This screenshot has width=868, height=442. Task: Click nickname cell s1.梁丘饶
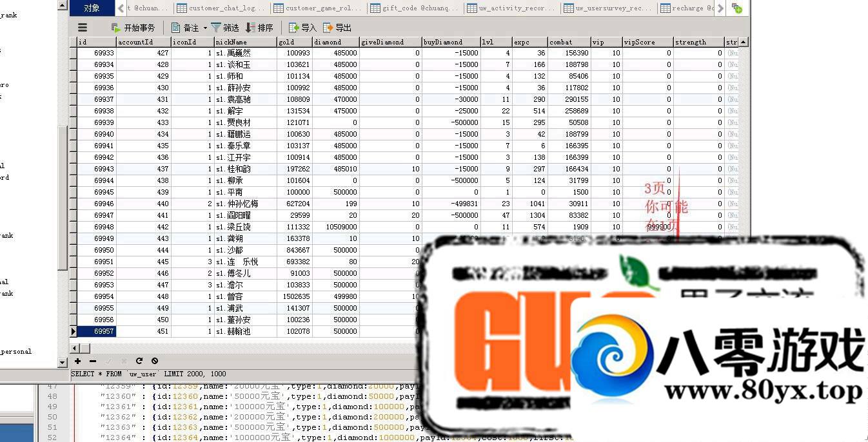tap(245, 227)
